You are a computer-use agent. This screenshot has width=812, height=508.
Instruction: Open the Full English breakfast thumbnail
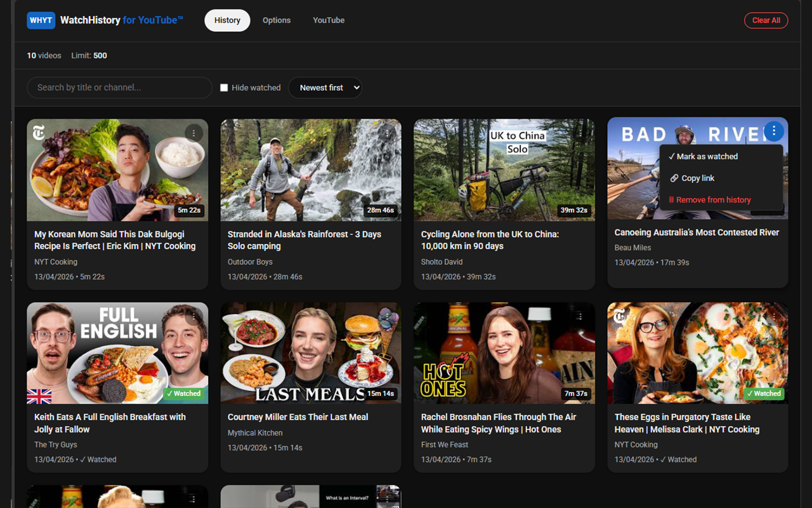coord(117,353)
